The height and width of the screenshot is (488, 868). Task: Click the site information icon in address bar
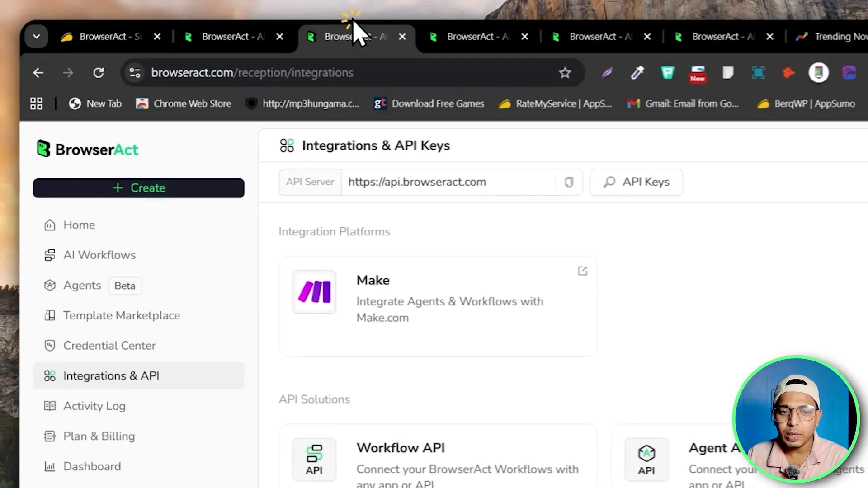click(x=134, y=72)
